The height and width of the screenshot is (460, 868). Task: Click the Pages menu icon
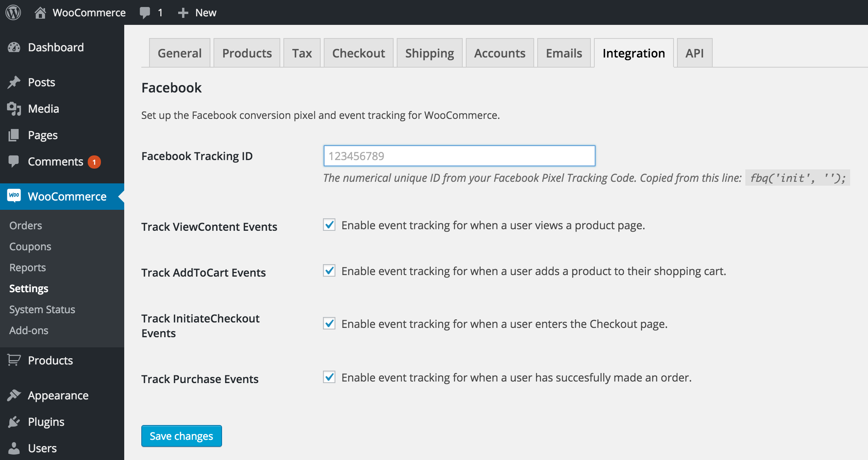click(16, 135)
